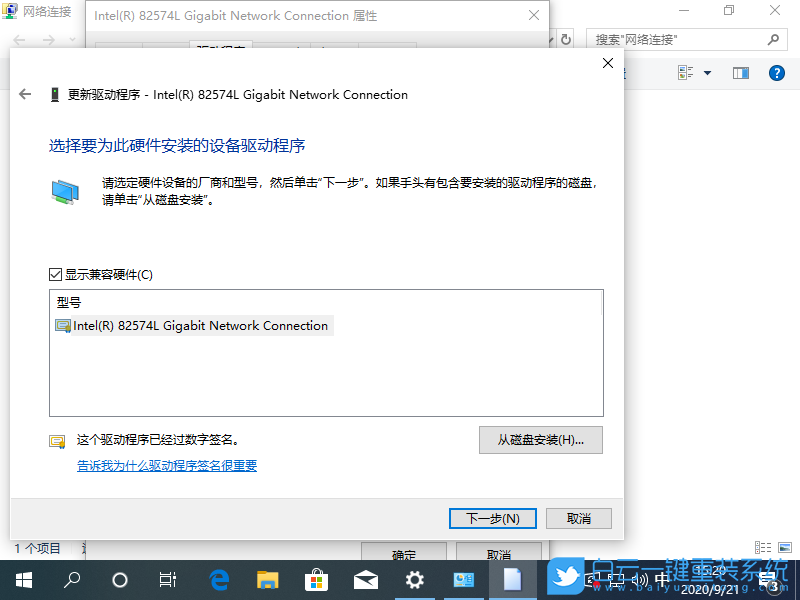Click the Back arrow in the driver wizard
This screenshot has width=800, height=600.
click(24, 94)
